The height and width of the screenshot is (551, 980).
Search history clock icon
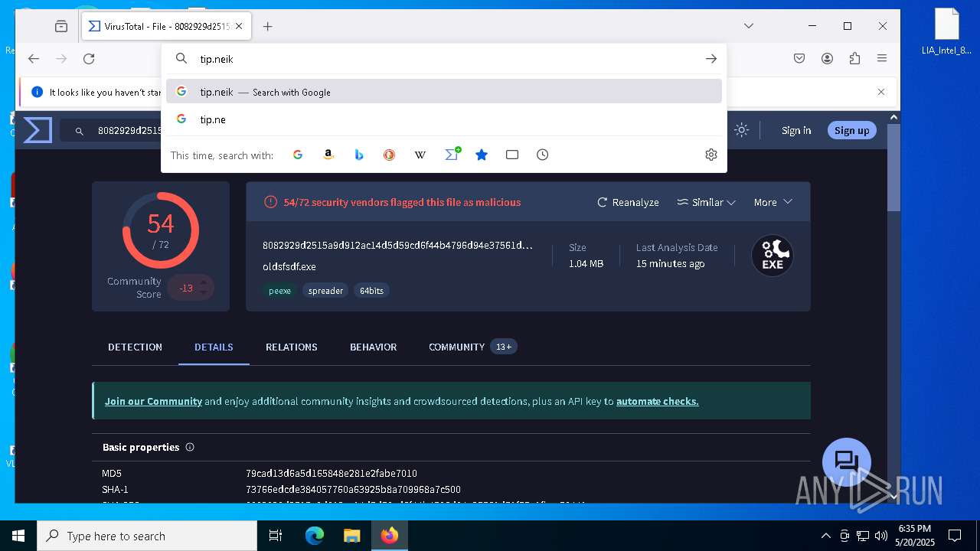pyautogui.click(x=543, y=155)
